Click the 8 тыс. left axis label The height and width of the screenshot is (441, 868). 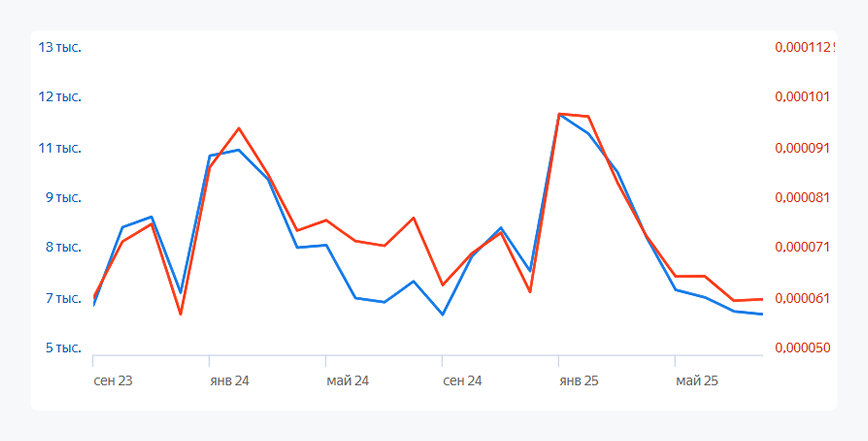click(63, 247)
